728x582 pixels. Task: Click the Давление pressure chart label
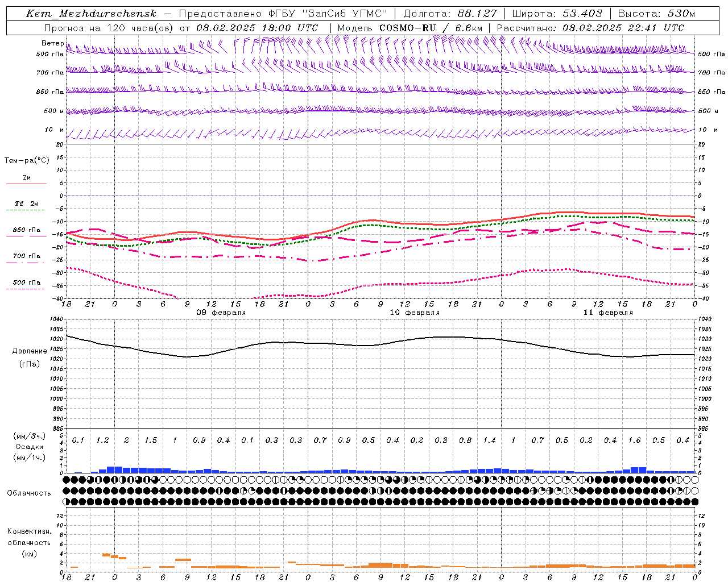pyautogui.click(x=30, y=351)
